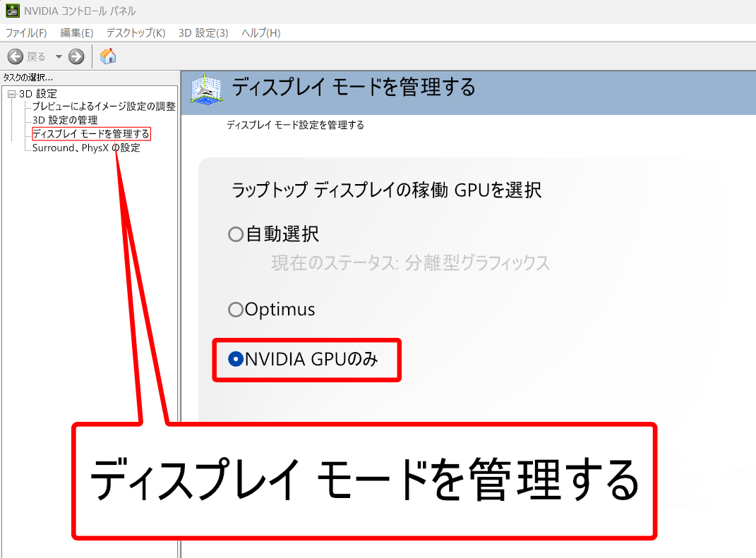
Task: Select the 自動選択 radio button
Action: click(236, 234)
